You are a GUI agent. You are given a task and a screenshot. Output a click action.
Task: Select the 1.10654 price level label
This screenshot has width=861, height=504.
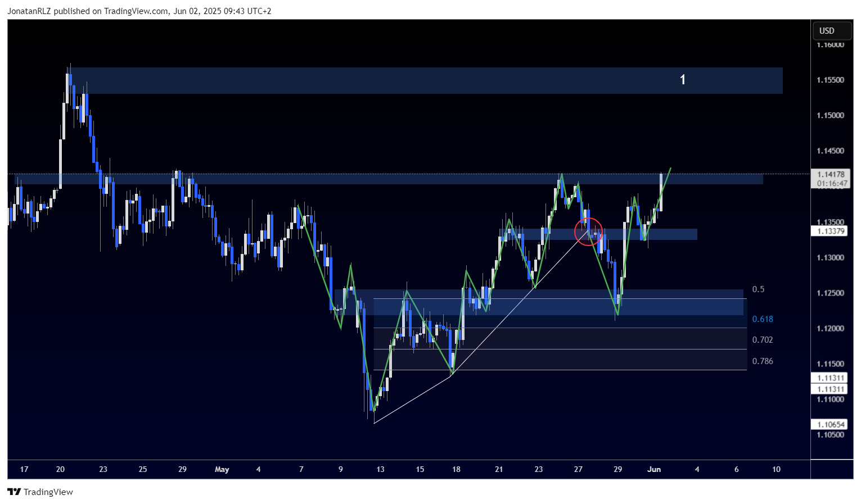(831, 425)
